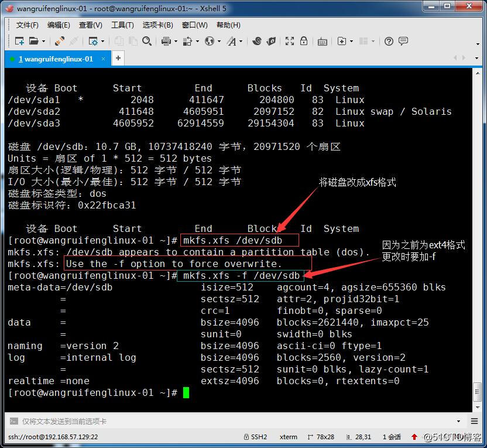Click the red up arrow status icon
This screenshot has width=487, height=448.
[414, 437]
